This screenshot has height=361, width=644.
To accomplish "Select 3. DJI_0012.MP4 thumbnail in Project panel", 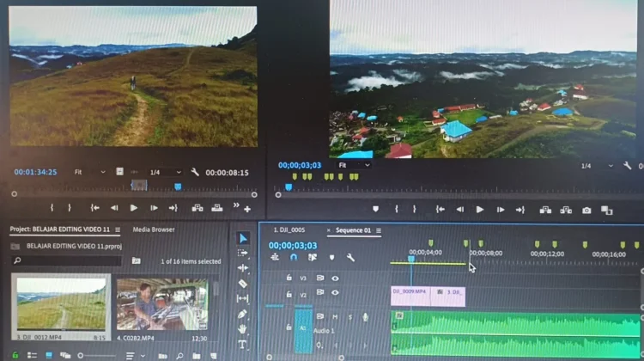I will [x=61, y=303].
